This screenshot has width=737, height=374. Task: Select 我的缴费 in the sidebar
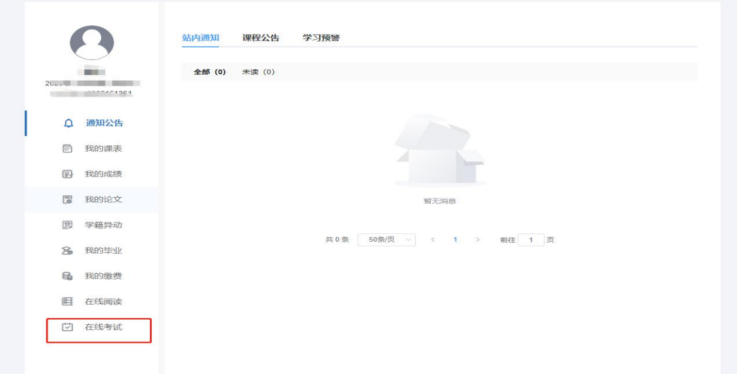point(92,276)
